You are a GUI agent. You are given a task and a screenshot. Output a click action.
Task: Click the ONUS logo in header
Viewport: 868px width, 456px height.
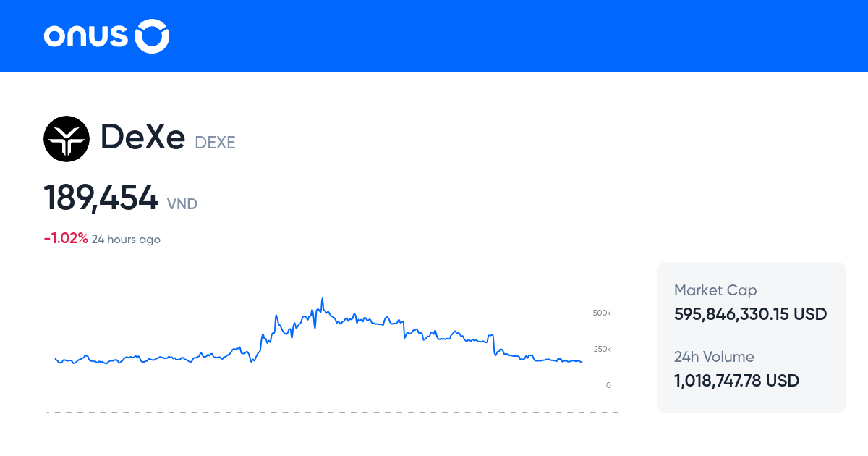106,36
